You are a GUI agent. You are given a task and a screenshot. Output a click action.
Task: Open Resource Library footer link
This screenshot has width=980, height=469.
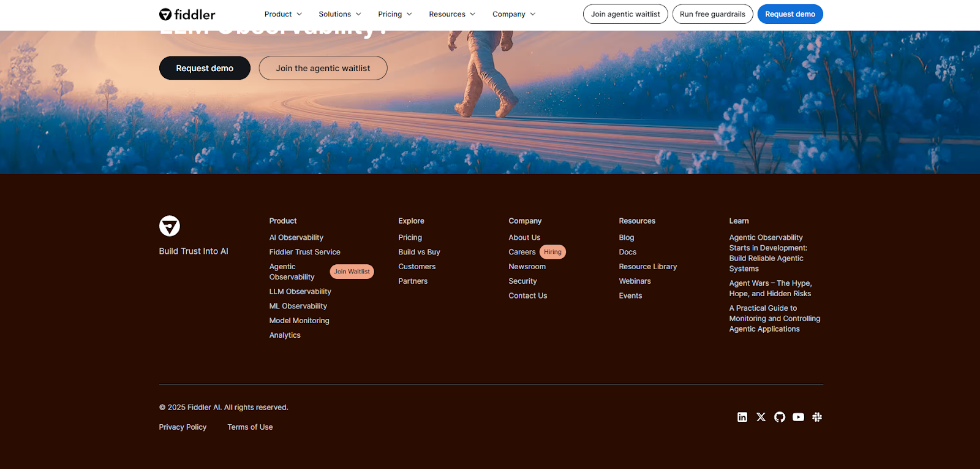[648, 267]
